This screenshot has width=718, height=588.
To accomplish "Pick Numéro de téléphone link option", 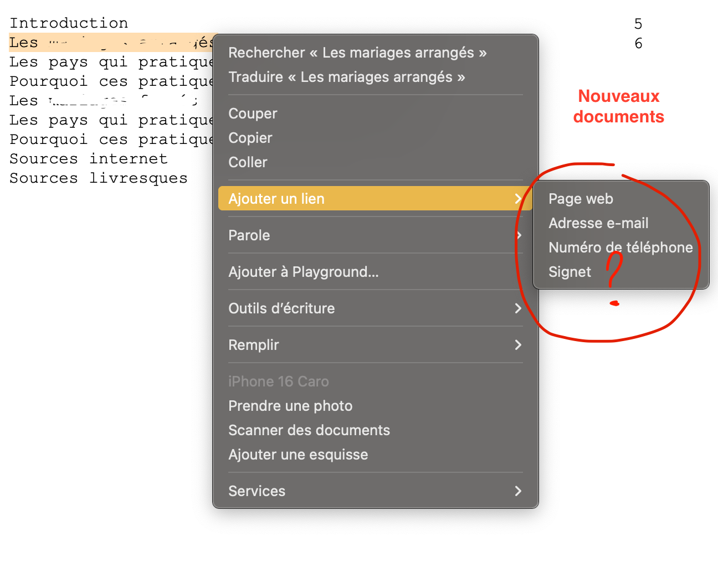I will tap(620, 247).
